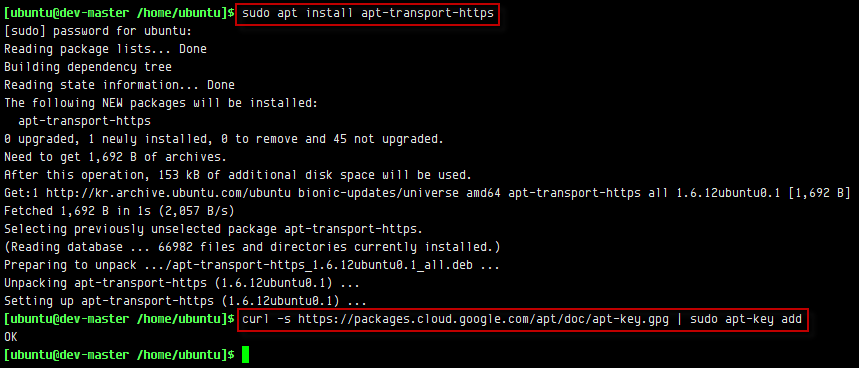Click 'Reading state information... Done' line
Screen dimensions: 859x368
[119, 85]
